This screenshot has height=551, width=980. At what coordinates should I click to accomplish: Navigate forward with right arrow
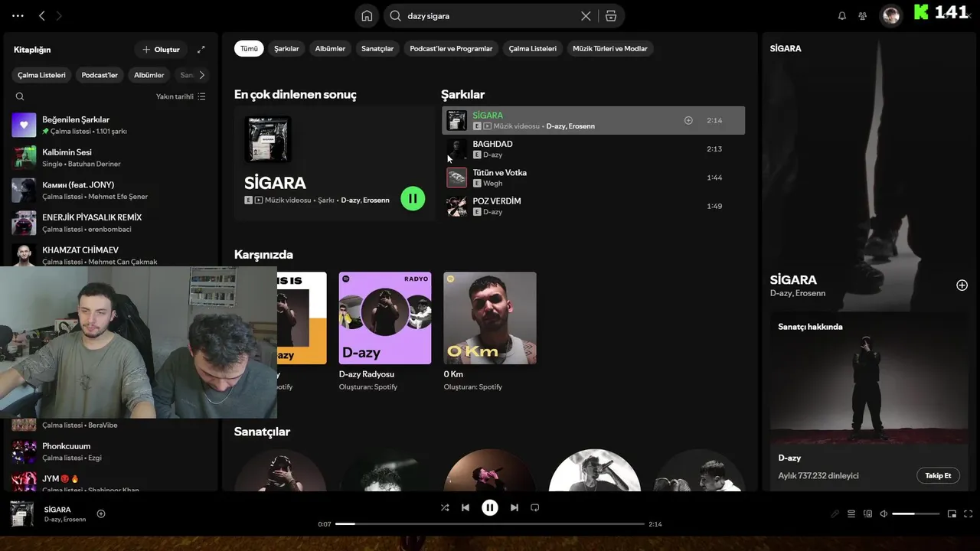pos(59,15)
